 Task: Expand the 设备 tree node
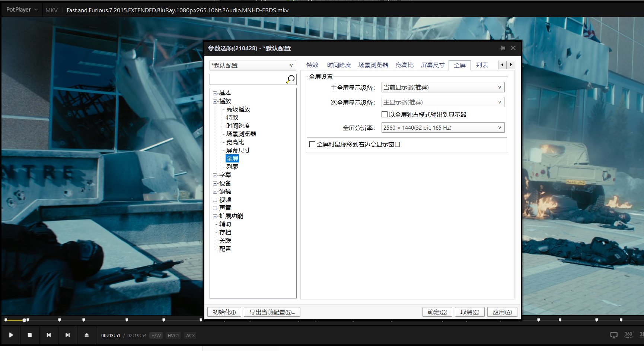(215, 183)
